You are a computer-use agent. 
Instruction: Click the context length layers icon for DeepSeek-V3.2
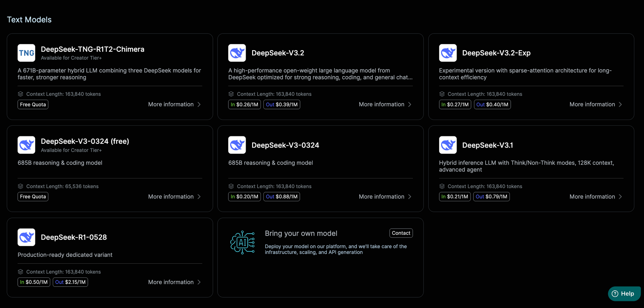tap(231, 94)
